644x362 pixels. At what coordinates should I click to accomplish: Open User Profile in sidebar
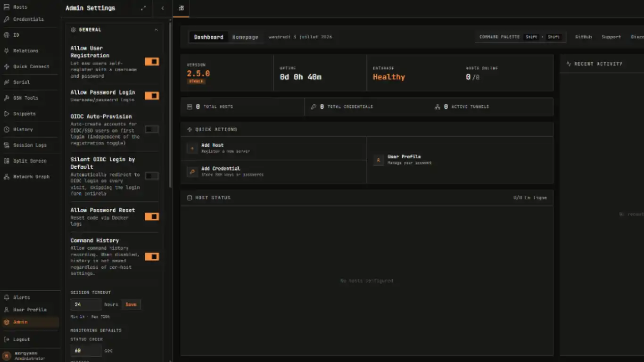(29, 310)
